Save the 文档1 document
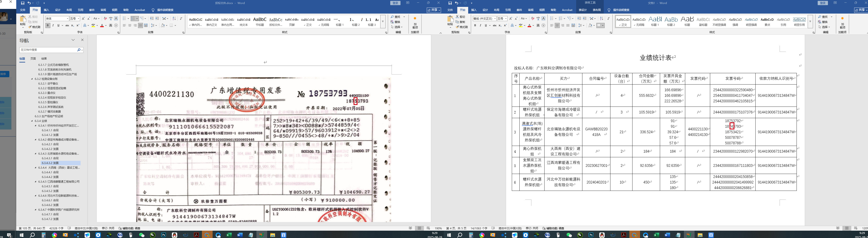This screenshot has height=238, width=868. 450,3
